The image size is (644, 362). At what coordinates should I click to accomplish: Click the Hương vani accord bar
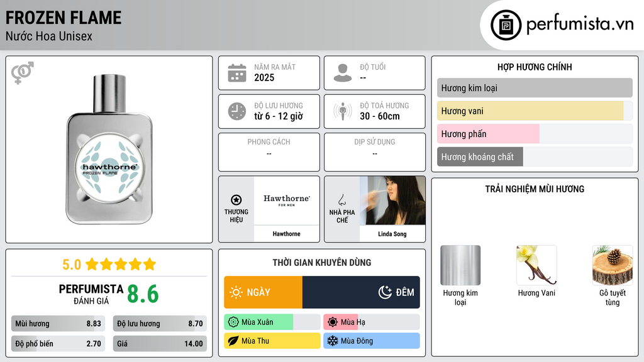click(535, 111)
